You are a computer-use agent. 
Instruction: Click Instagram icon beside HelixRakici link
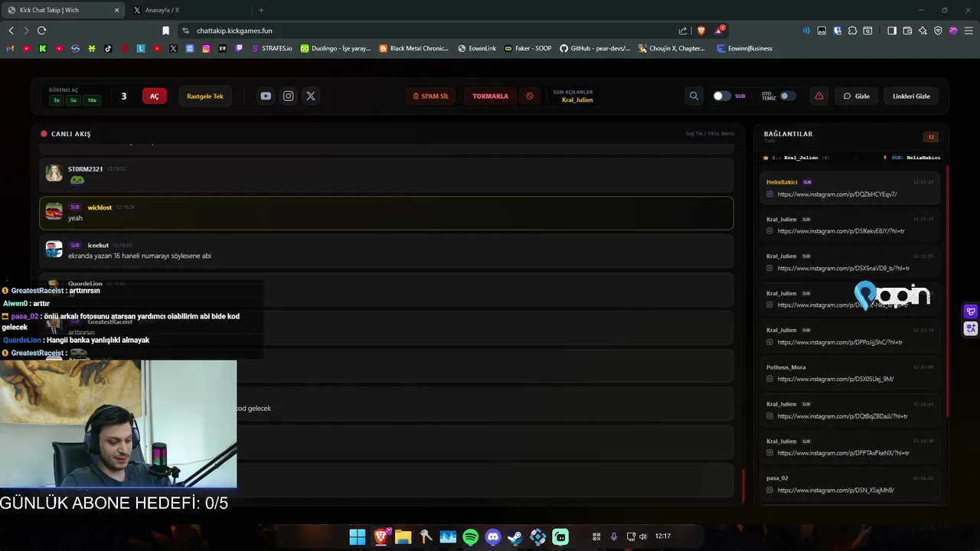coord(770,194)
